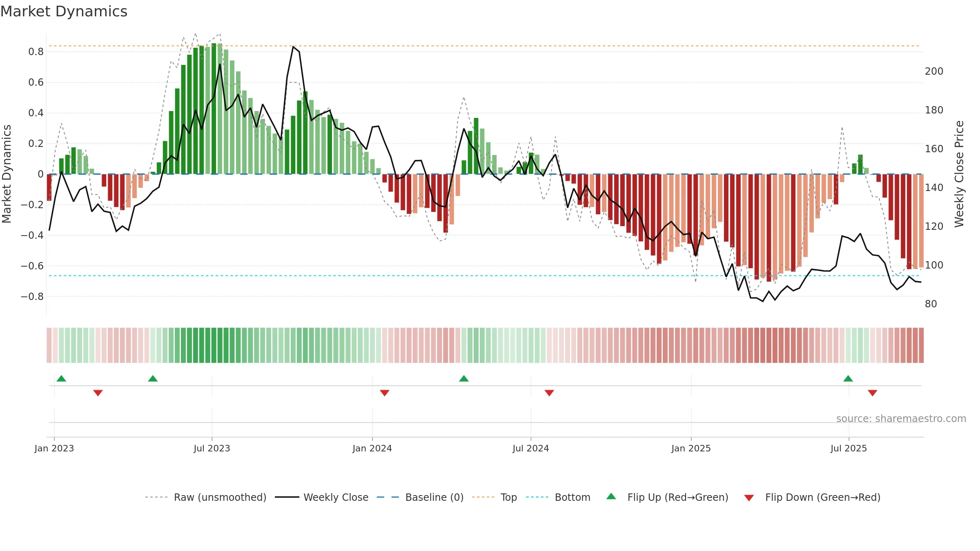Click the Top legend entry

[494, 497]
